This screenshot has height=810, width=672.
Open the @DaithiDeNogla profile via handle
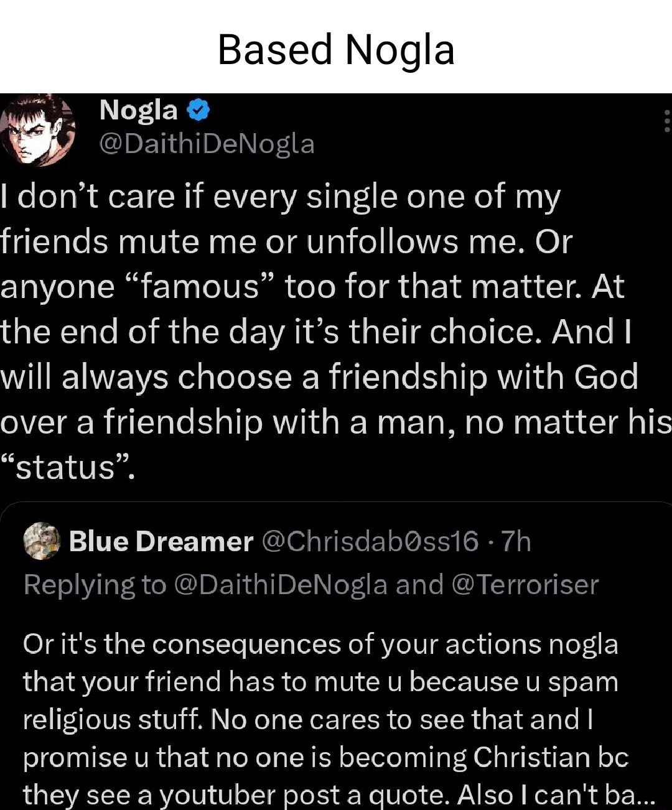tap(205, 144)
